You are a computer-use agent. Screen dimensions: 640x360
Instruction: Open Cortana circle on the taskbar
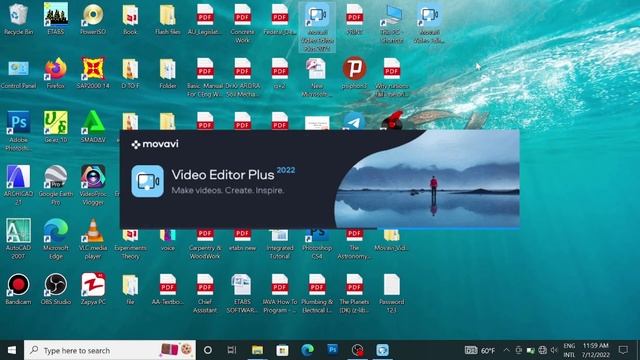point(208,350)
